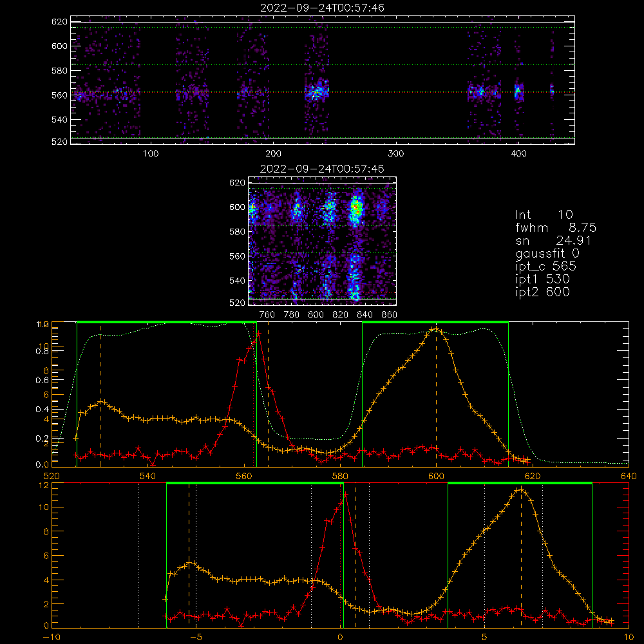
Task: Click the 'ipt2 600' parameter
Action: 542,292
